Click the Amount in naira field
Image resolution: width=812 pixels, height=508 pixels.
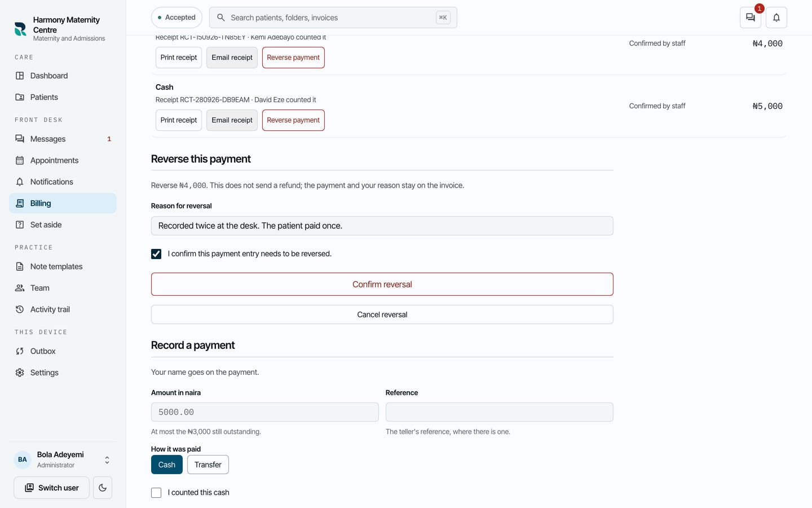coord(265,412)
